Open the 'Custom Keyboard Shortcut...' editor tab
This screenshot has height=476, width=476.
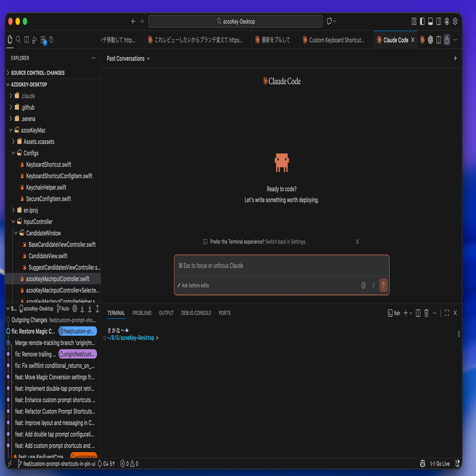(x=336, y=40)
